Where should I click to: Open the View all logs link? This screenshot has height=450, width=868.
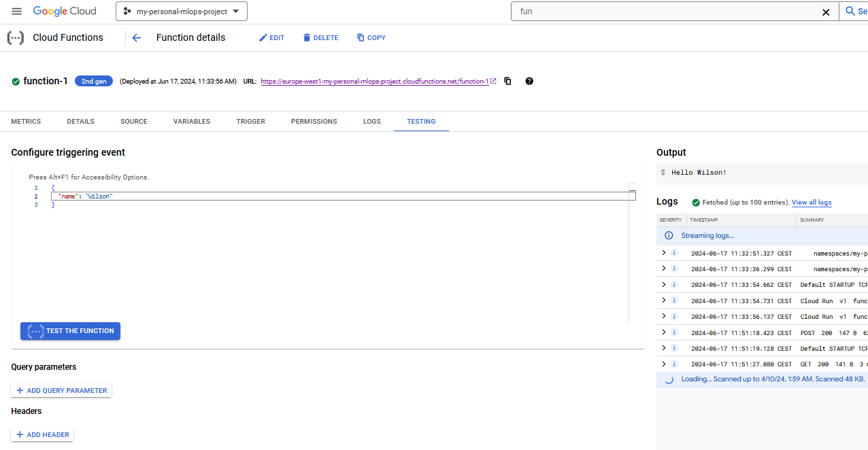click(812, 203)
